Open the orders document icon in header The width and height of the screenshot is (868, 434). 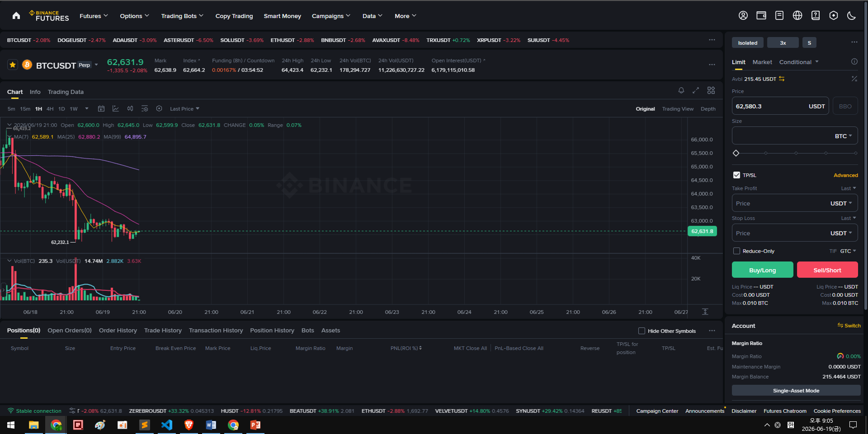tap(779, 15)
